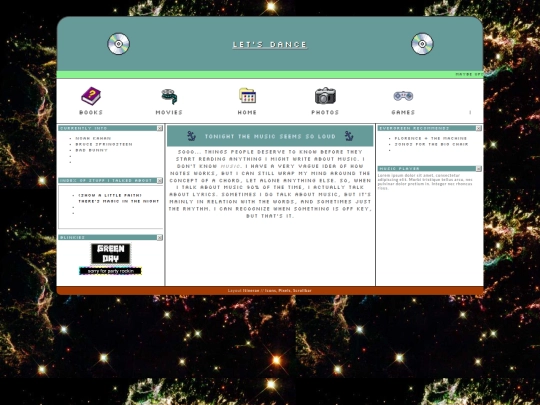Click the Index of Stuff I Talked About title
Image resolution: width=540 pixels, height=405 pixels.
[106, 180]
